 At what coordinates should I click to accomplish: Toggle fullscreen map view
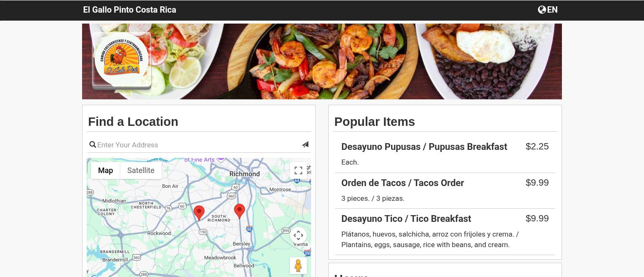[298, 170]
